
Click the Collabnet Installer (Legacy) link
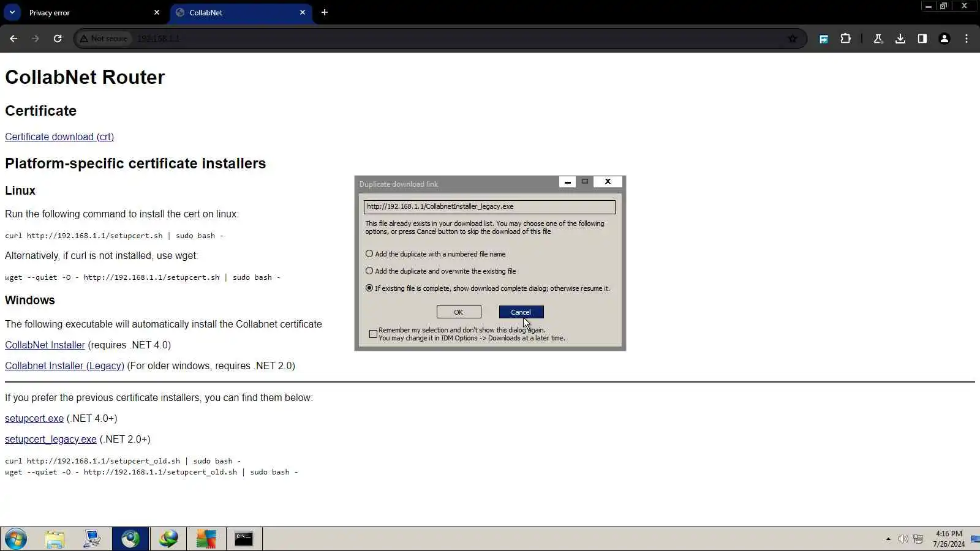[x=64, y=366]
